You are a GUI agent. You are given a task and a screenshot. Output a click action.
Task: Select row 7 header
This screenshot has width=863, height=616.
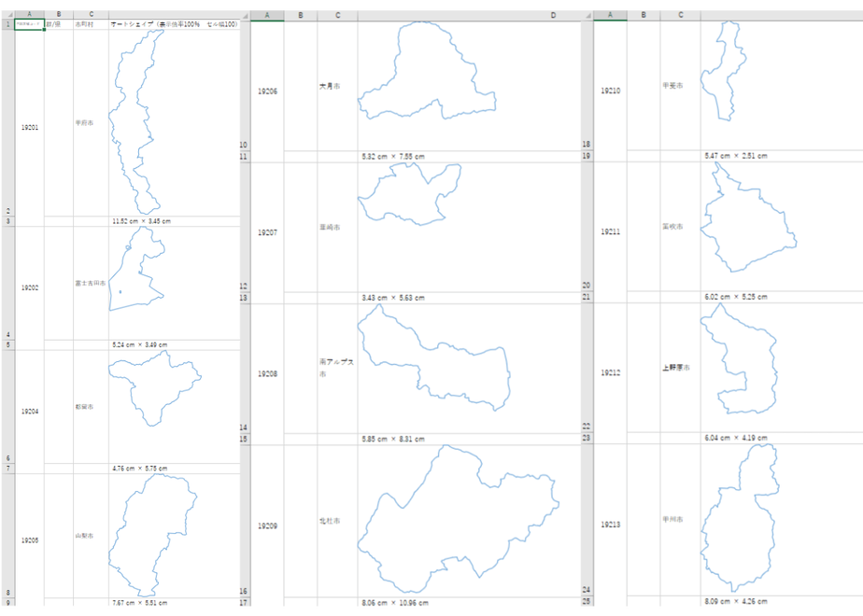click(x=7, y=469)
